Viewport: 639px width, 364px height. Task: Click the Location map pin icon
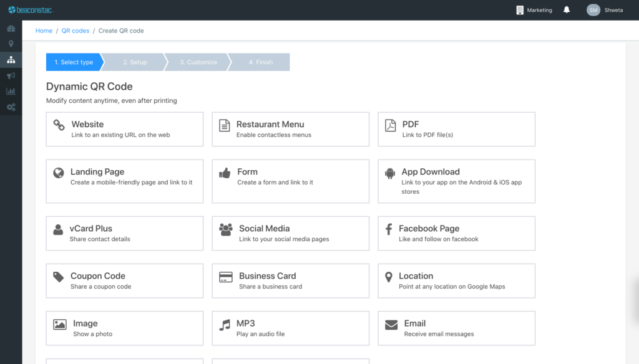389,277
